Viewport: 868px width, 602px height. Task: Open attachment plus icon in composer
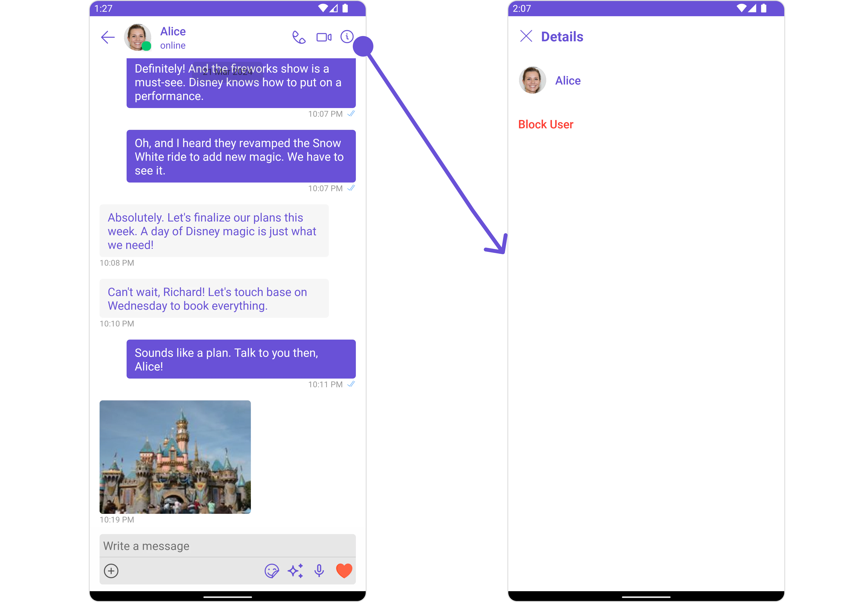coord(111,571)
